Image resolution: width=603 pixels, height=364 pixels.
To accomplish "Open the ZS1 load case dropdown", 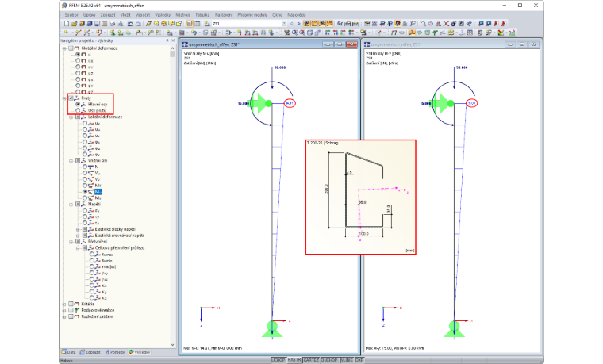I will [285, 24].
